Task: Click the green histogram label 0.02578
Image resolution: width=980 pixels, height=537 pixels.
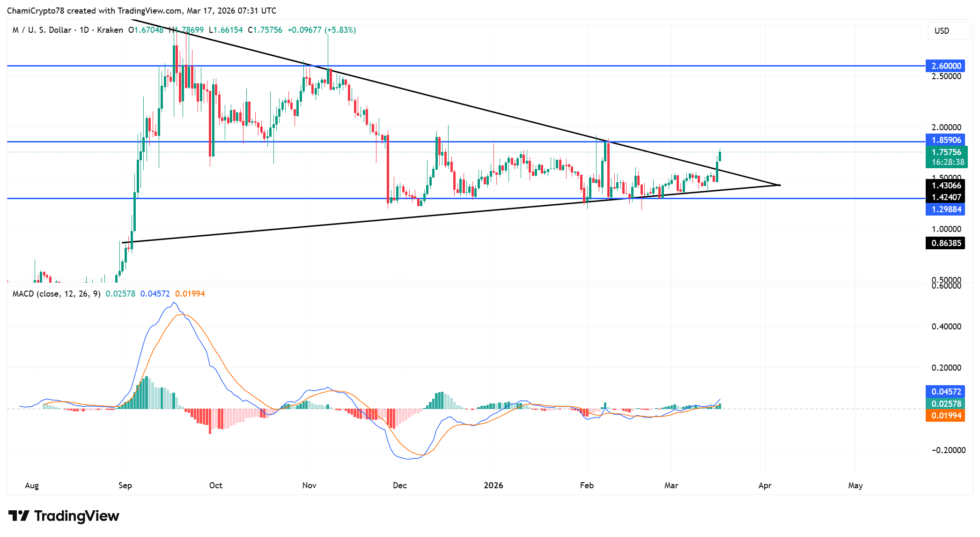Action: point(946,404)
